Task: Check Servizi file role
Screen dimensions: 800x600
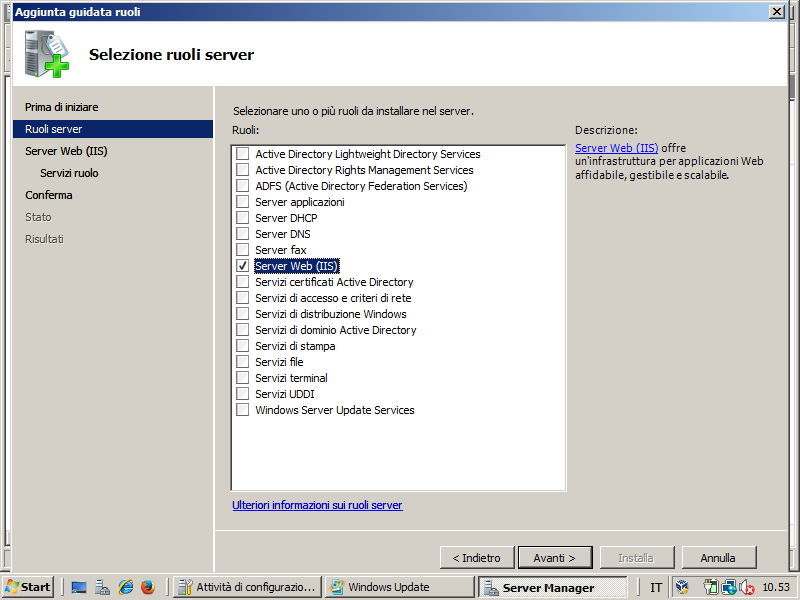Action: 243,362
